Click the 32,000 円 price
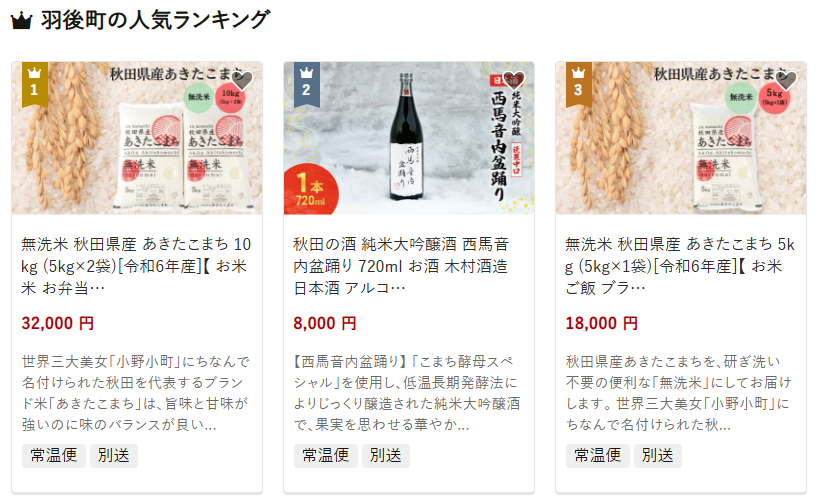817x502 pixels. [x=58, y=323]
